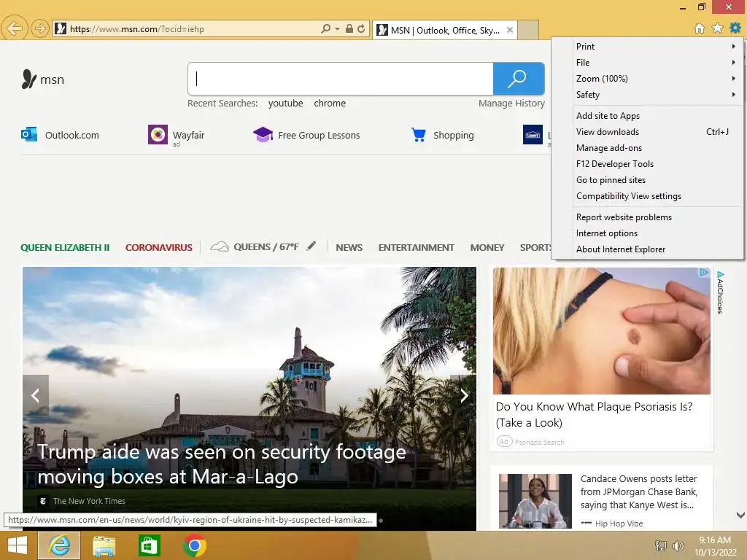Image resolution: width=747 pixels, height=560 pixels.
Task: Edit weather location with pencil icon
Action: point(311,246)
